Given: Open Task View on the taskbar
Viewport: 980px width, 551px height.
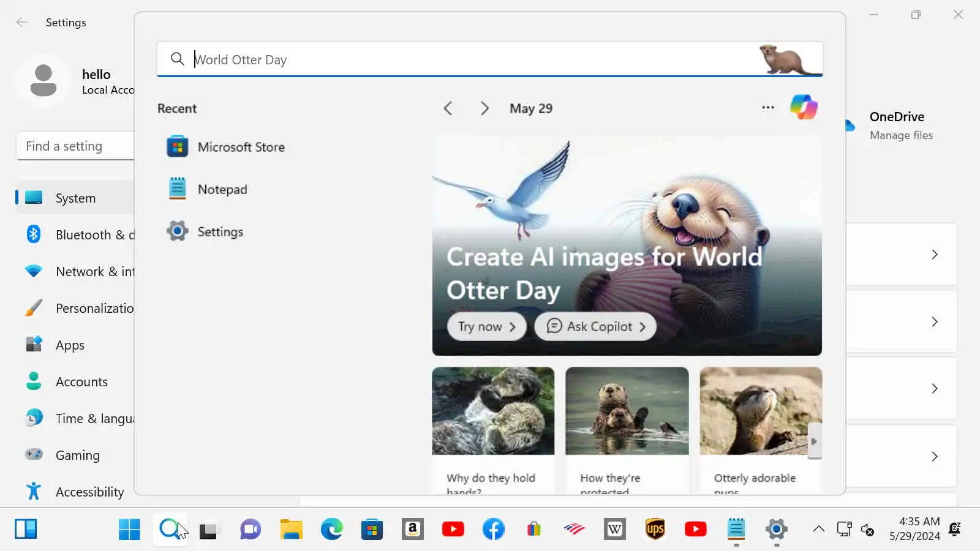Looking at the screenshot, I should tap(209, 529).
